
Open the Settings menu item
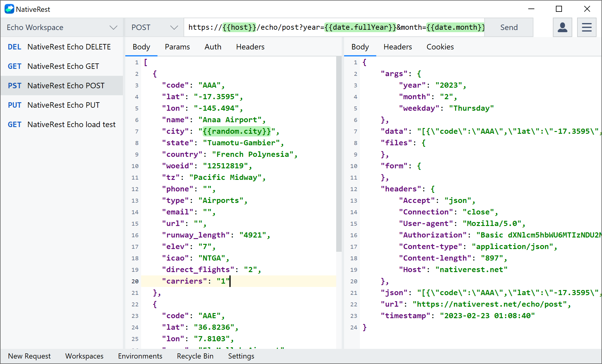click(x=241, y=356)
